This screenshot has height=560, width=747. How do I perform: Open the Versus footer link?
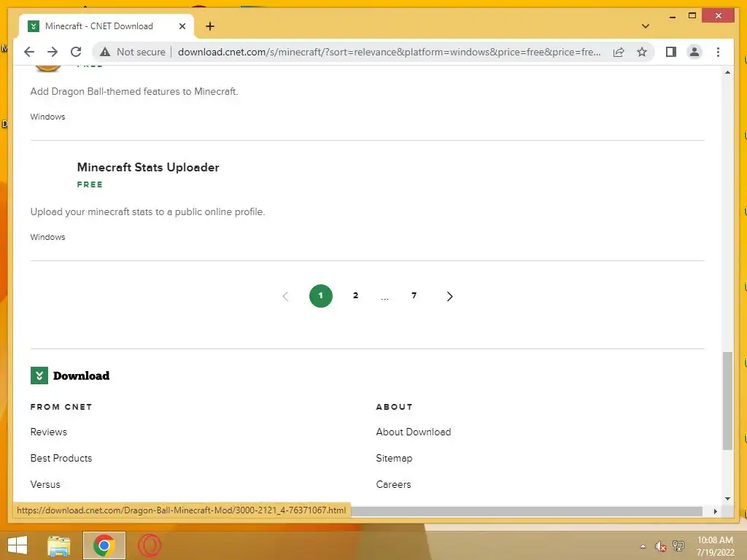pyautogui.click(x=45, y=484)
